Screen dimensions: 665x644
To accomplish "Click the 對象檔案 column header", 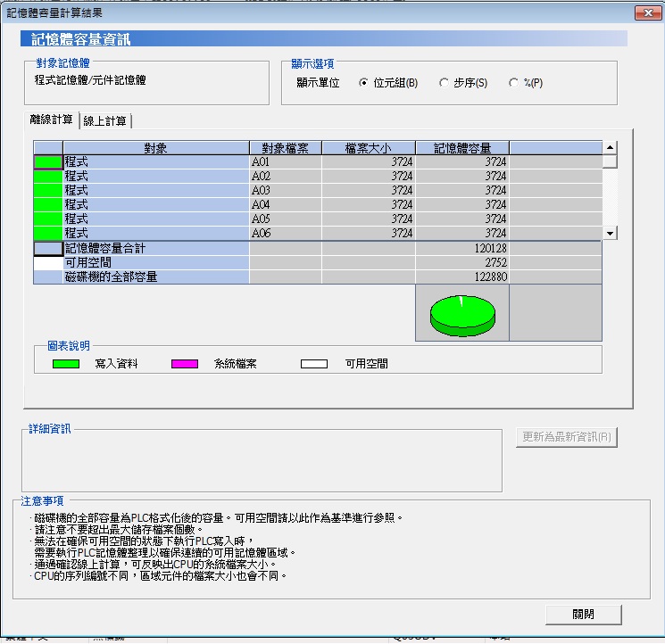I will click(x=284, y=148).
